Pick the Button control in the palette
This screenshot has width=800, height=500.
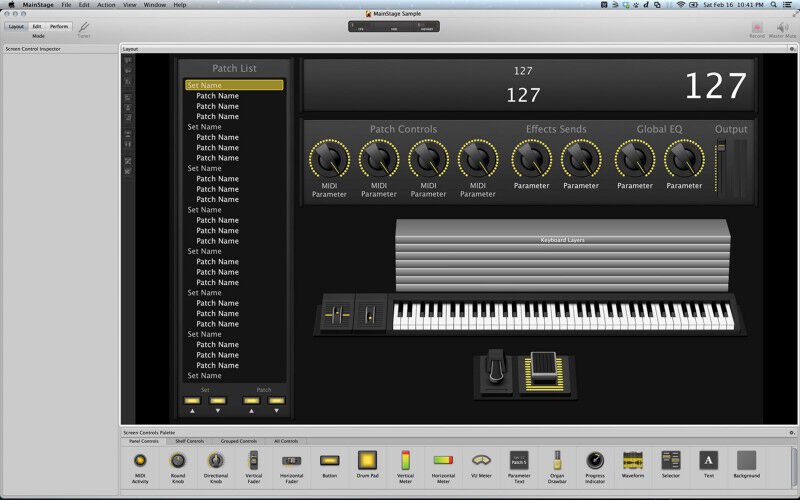click(330, 464)
